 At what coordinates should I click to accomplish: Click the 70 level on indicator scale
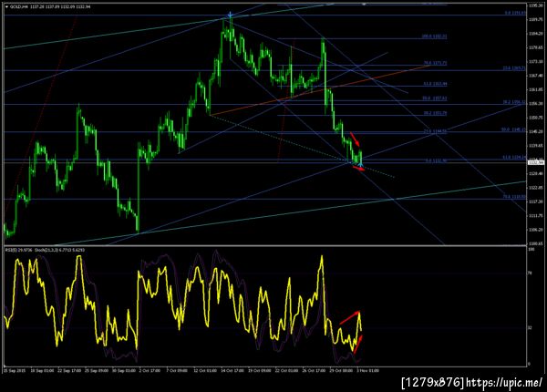click(x=530, y=273)
